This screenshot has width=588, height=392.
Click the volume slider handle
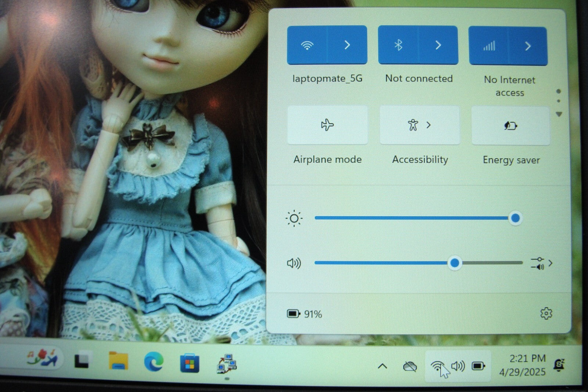[455, 263]
